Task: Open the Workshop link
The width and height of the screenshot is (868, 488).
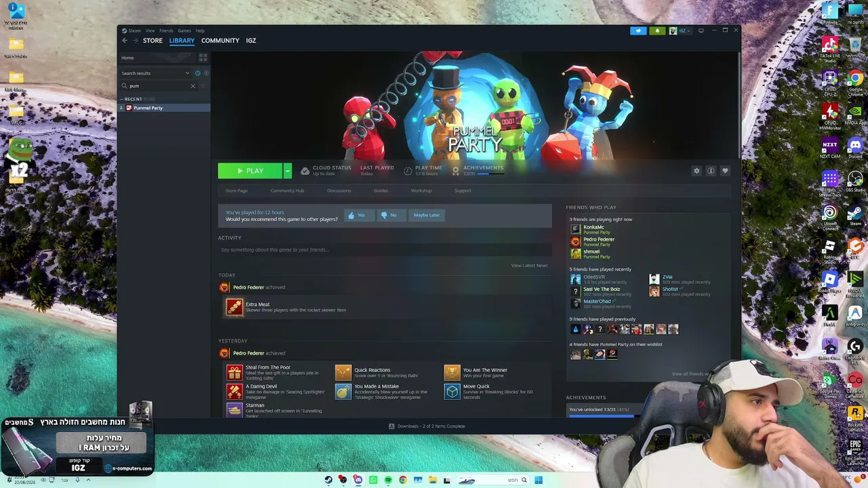Action: tap(421, 190)
